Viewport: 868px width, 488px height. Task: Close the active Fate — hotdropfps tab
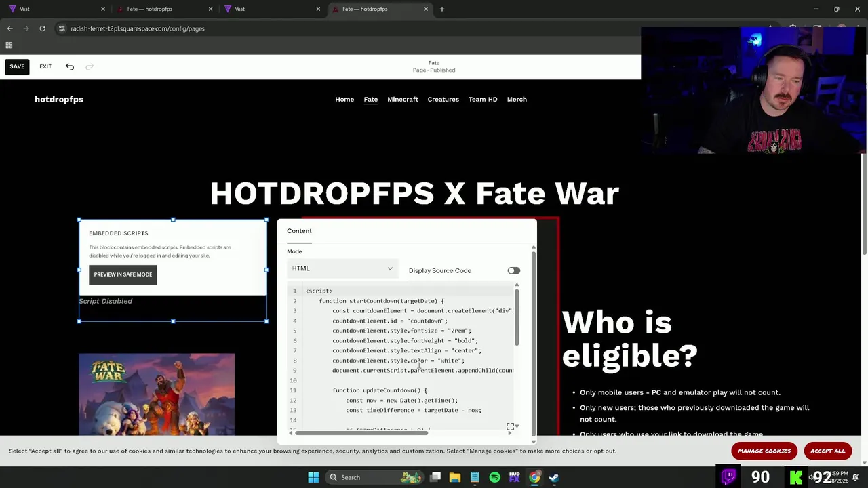[x=426, y=9]
